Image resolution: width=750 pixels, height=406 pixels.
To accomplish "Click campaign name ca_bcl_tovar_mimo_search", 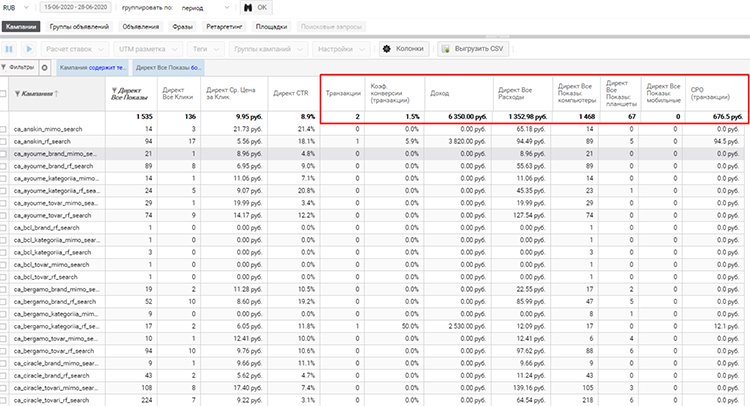I will click(51, 265).
